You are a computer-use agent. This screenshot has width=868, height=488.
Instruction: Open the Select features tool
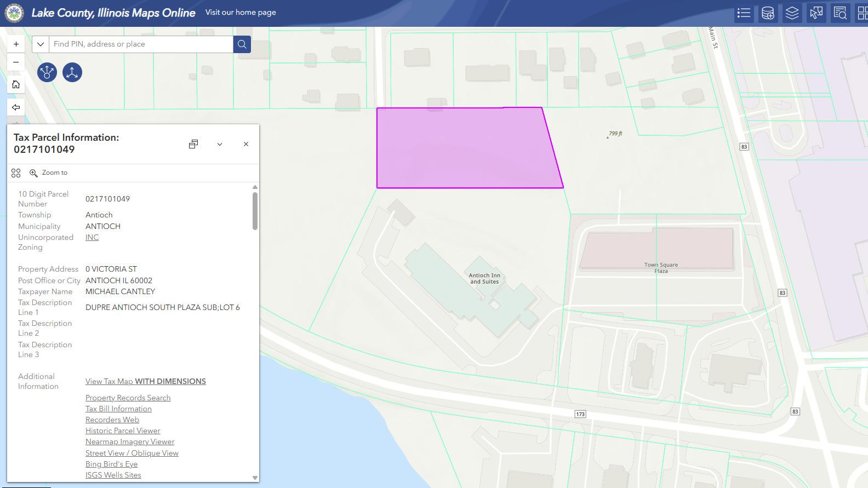point(816,13)
